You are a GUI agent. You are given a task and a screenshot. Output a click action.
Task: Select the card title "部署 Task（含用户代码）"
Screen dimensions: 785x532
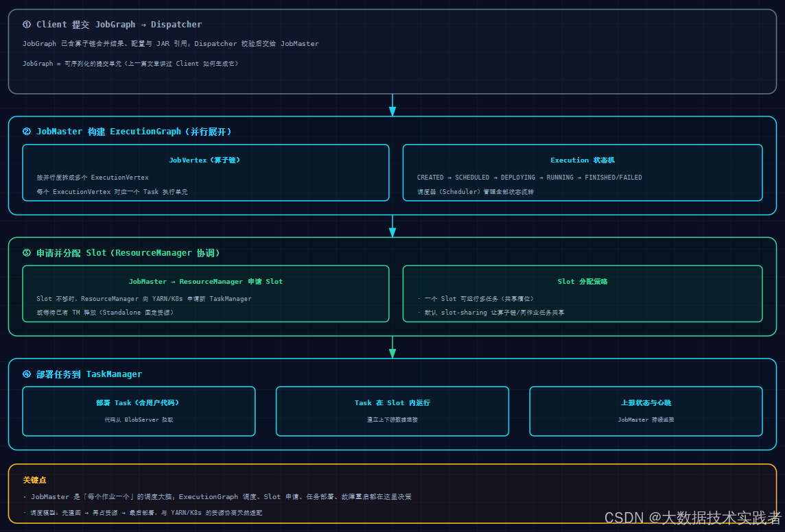138,403
